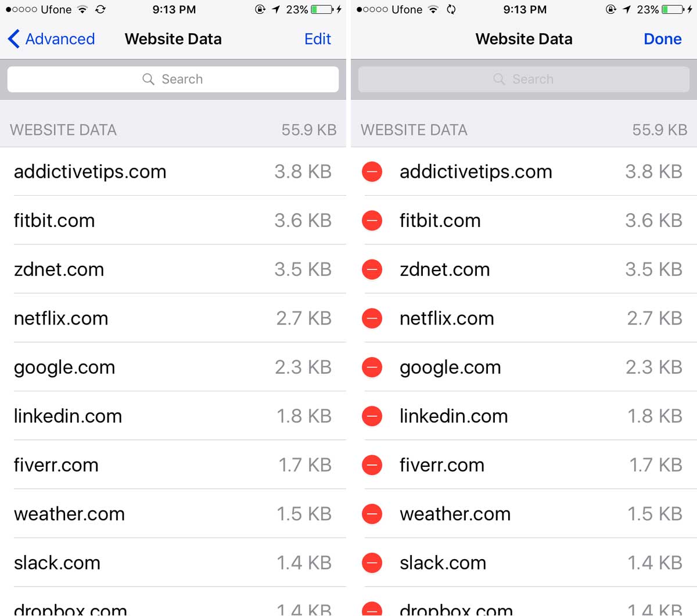
Task: Tap the location arrow in left status bar
Action: 276,9
